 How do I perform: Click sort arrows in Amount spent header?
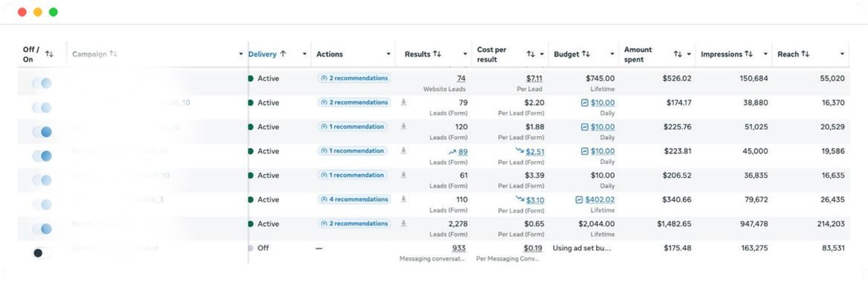[677, 54]
